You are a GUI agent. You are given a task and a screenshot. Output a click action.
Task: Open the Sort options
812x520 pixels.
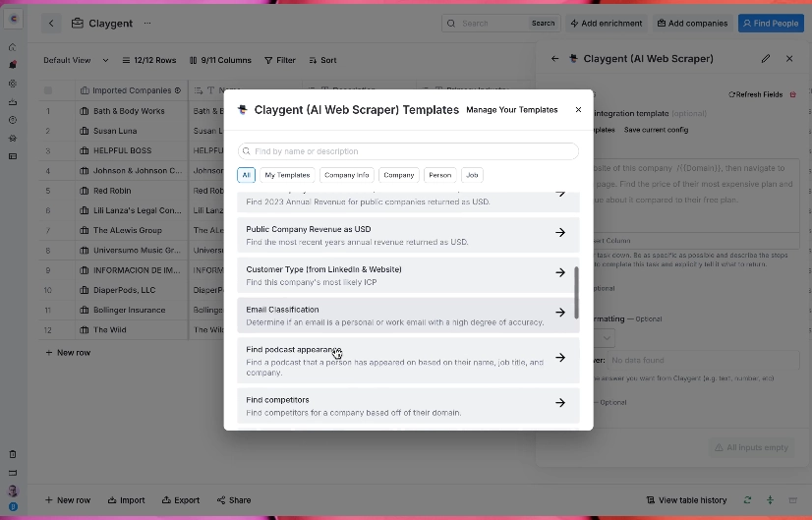[322, 60]
